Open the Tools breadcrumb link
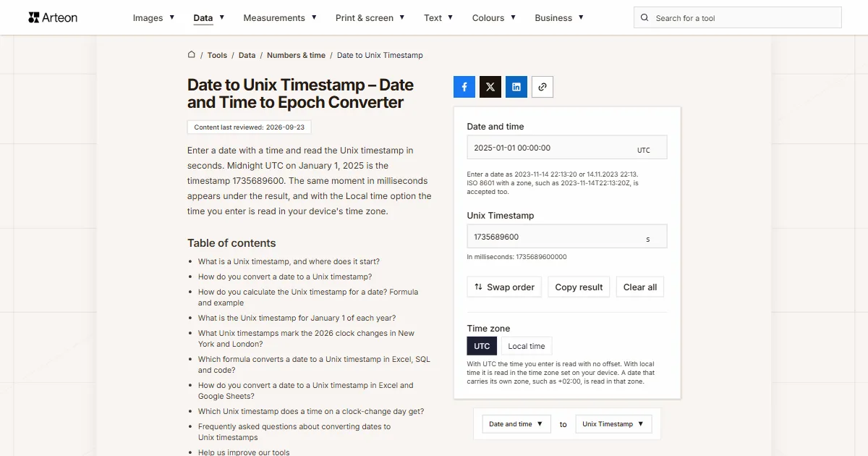Viewport: 868px width, 456px height. click(217, 55)
